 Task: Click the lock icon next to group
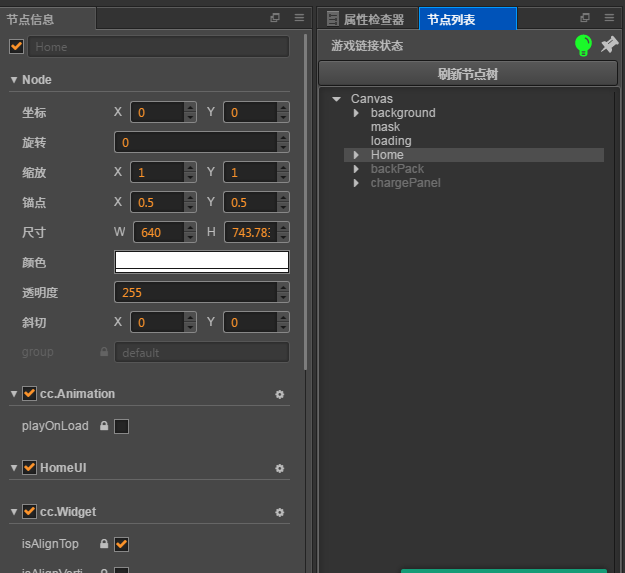click(104, 351)
